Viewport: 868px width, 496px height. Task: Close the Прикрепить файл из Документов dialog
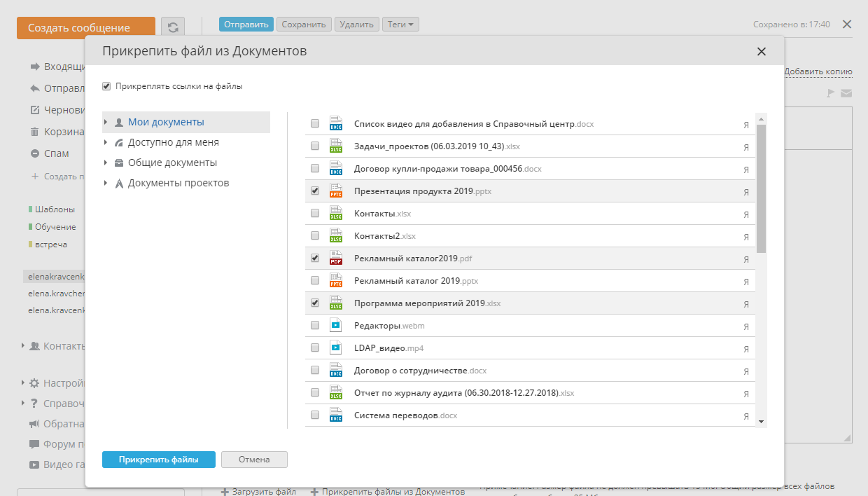click(x=762, y=51)
